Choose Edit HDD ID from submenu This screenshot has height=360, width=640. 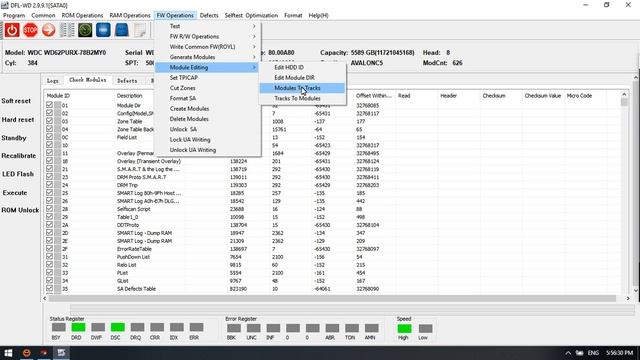(x=302, y=67)
